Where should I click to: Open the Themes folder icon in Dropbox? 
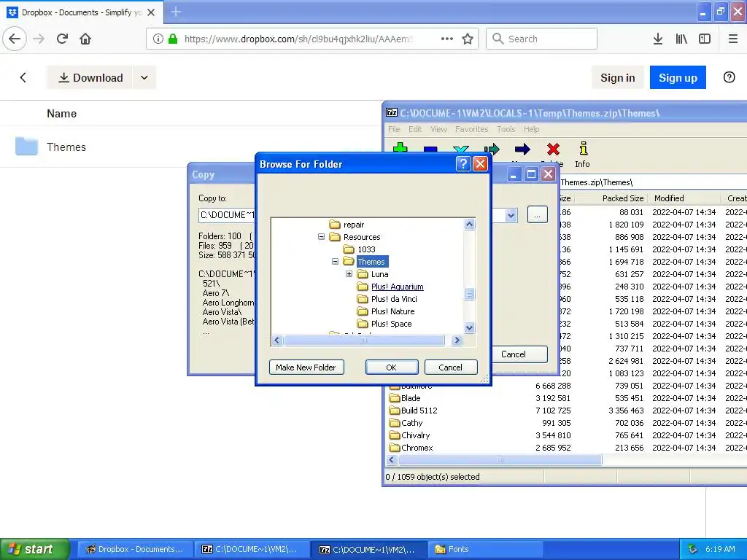[26, 146]
